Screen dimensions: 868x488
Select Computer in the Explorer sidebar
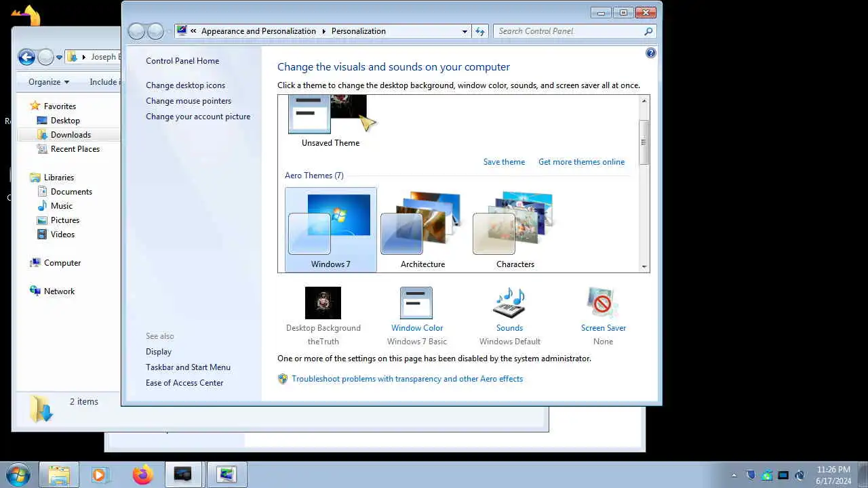(62, 263)
